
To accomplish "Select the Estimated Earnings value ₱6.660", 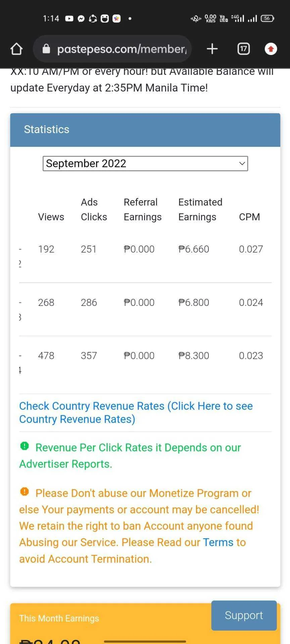I will pos(194,249).
